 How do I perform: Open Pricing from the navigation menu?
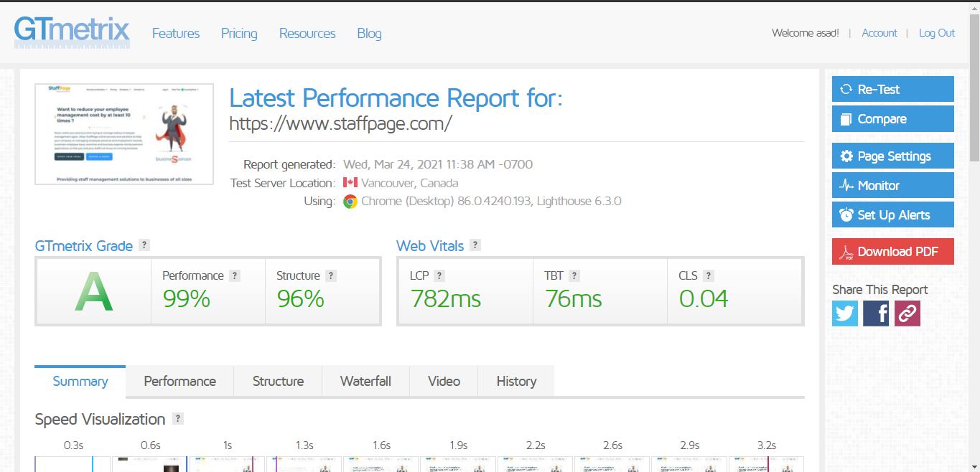point(239,33)
